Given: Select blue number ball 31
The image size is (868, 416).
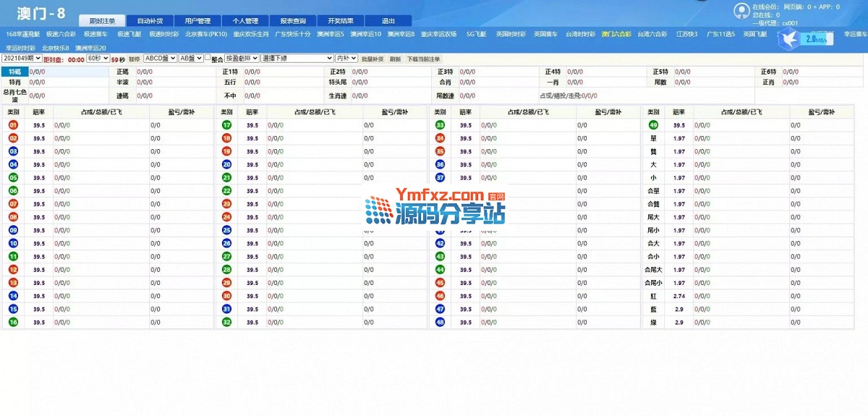Looking at the screenshot, I should [226, 309].
